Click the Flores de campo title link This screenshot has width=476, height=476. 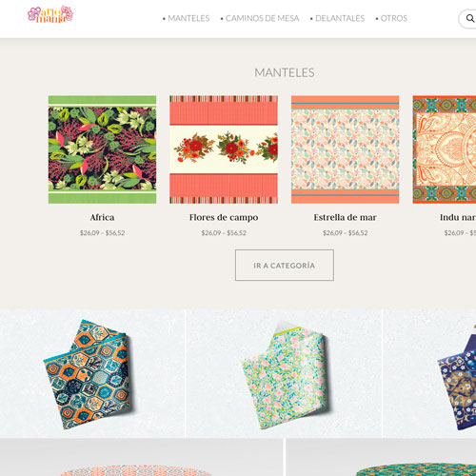point(224,218)
